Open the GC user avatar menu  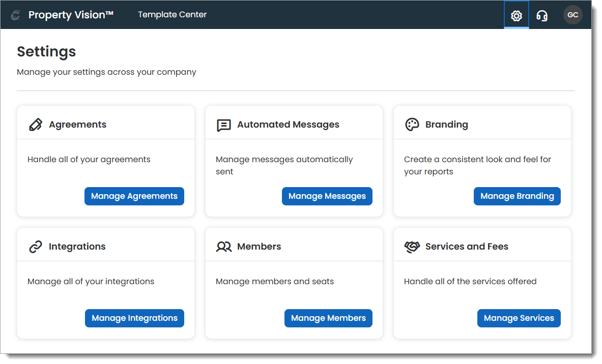click(572, 15)
